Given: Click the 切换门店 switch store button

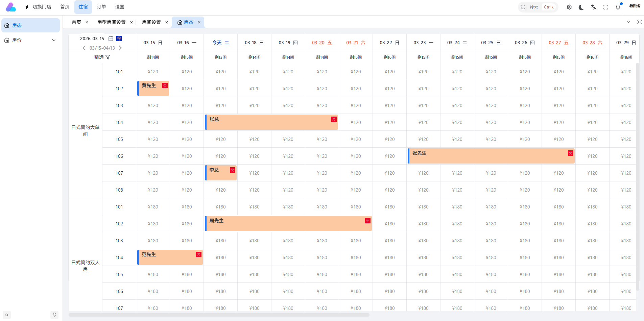Looking at the screenshot, I should [x=38, y=7].
